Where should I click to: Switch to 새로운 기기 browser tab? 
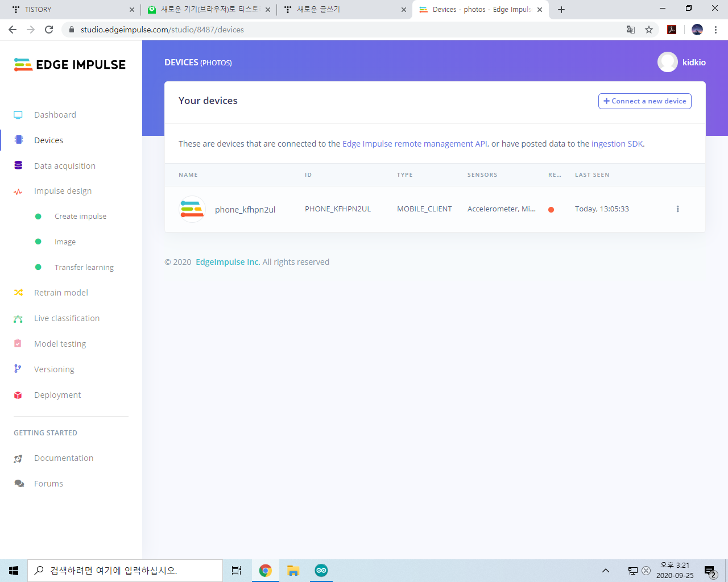pos(209,10)
